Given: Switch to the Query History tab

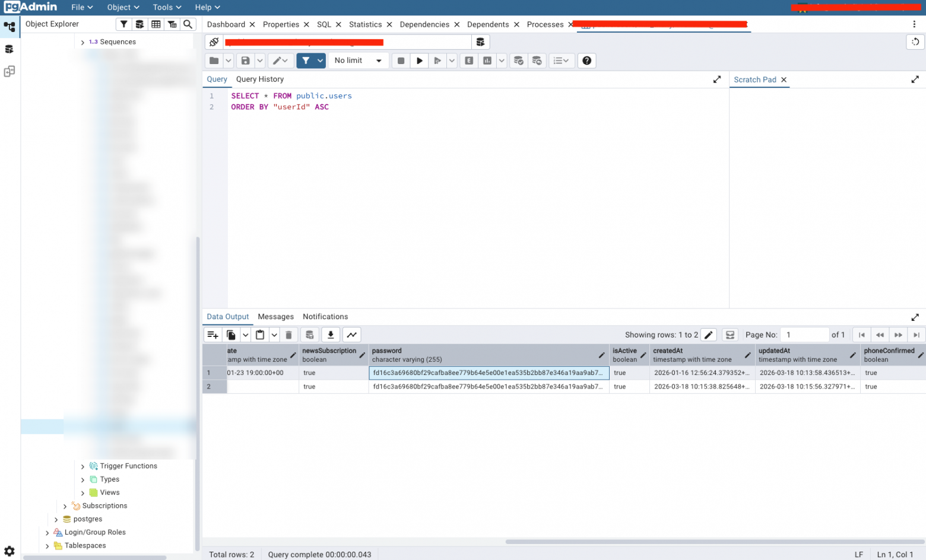Looking at the screenshot, I should pyautogui.click(x=259, y=79).
